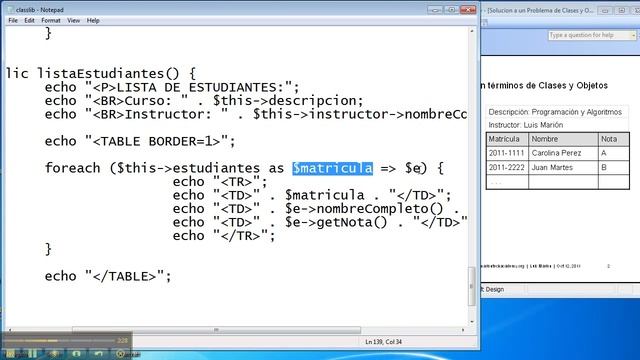Click the 'A' grade cell for Carolina Perez
Image resolution: width=640 pixels, height=360 pixels.
pos(613,153)
